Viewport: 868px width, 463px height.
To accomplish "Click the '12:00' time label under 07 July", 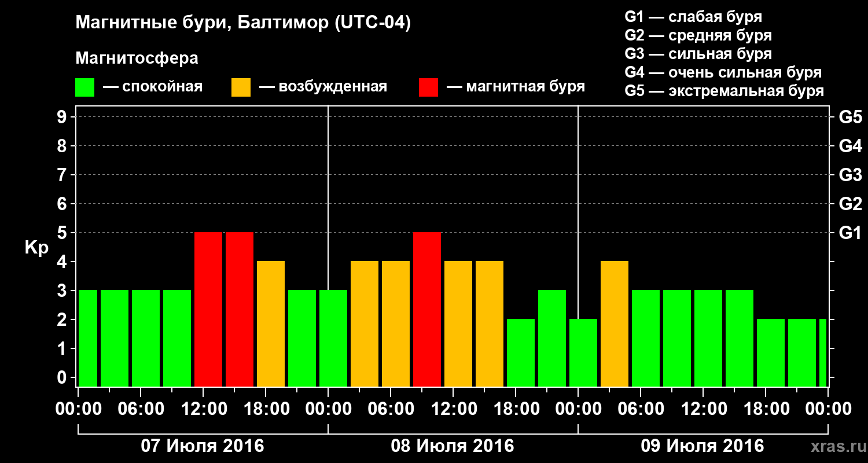I will 203,409.
